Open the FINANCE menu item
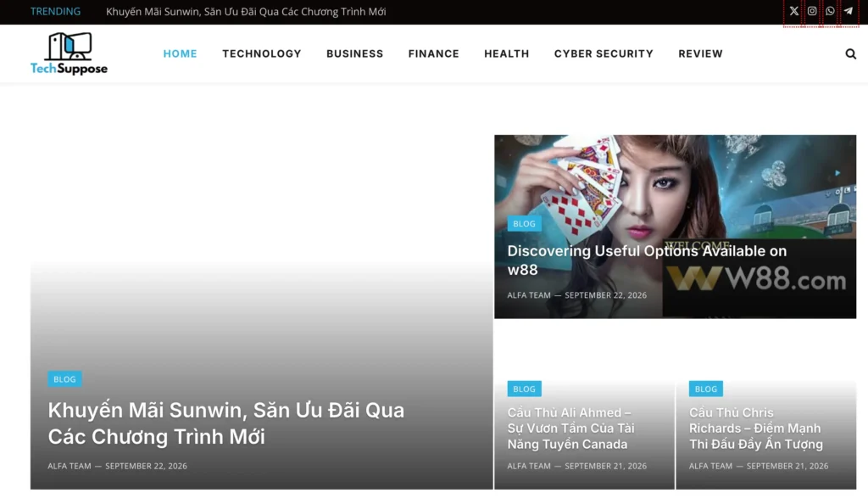This screenshot has width=868, height=504. pyautogui.click(x=433, y=53)
